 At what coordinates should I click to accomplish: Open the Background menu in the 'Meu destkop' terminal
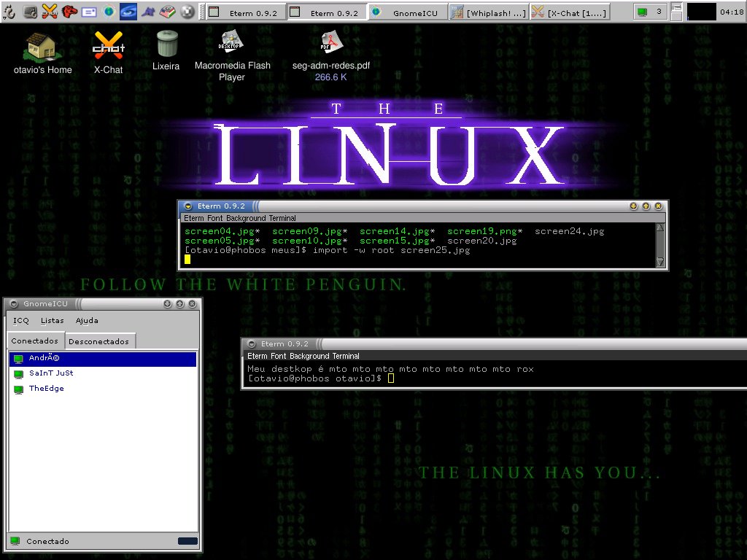309,356
